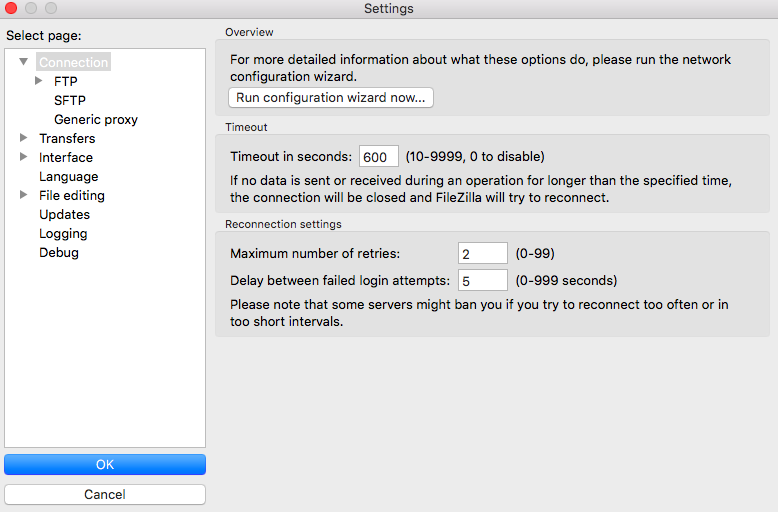Open the Transfers settings page
This screenshot has height=512, width=778.
click(x=67, y=138)
